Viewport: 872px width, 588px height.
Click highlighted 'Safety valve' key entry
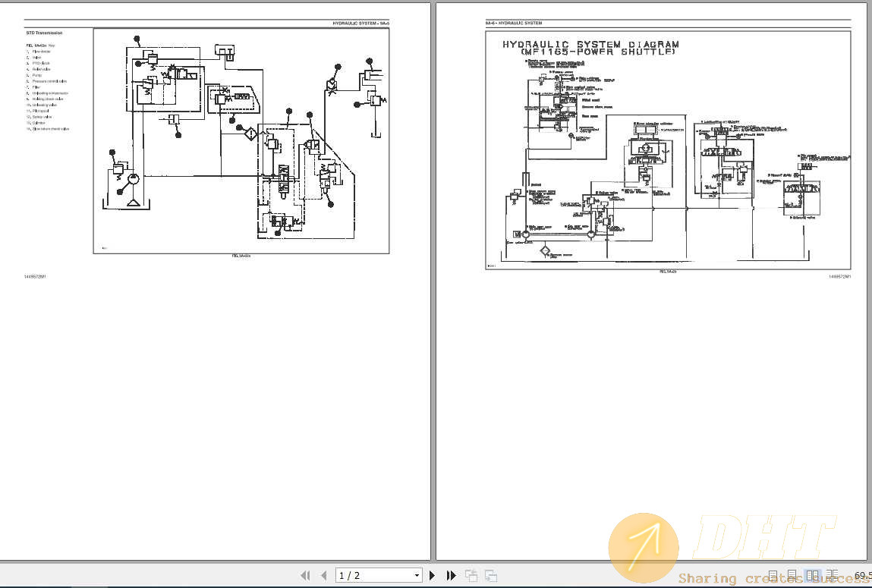click(40, 117)
